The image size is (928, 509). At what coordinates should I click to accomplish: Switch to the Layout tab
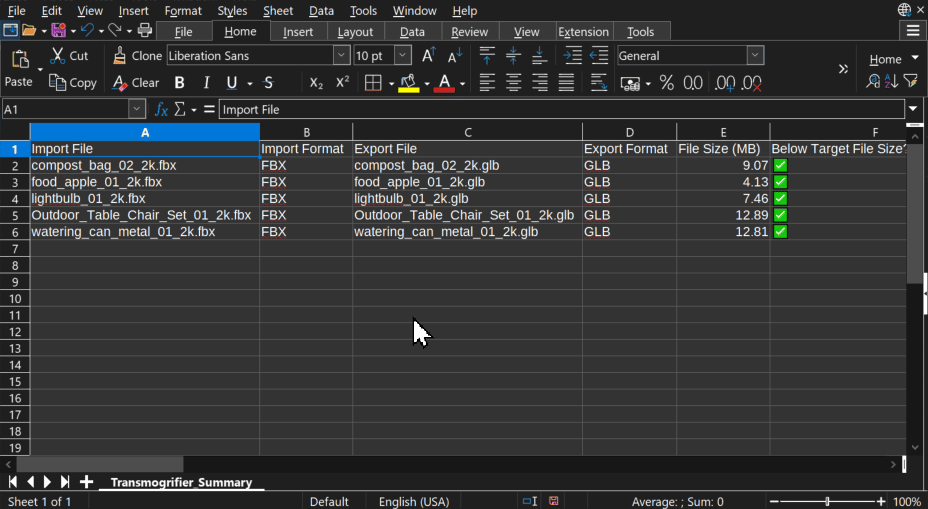point(355,32)
